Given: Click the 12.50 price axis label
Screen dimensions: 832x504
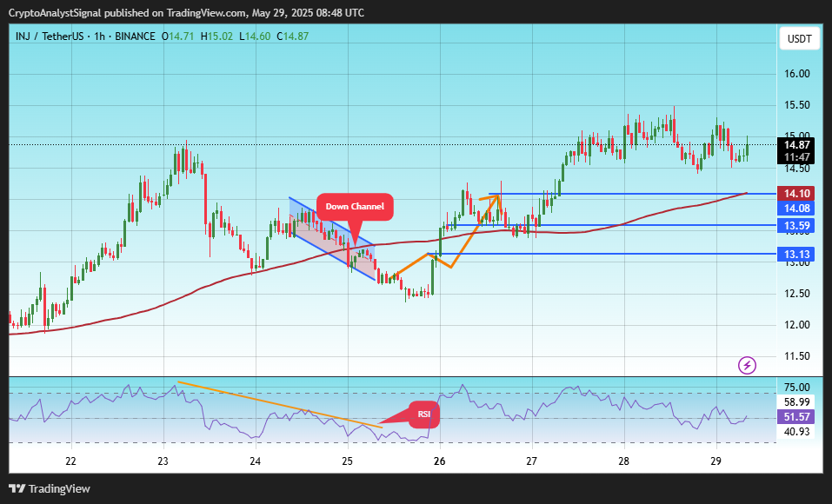Looking at the screenshot, I should pos(797,294).
